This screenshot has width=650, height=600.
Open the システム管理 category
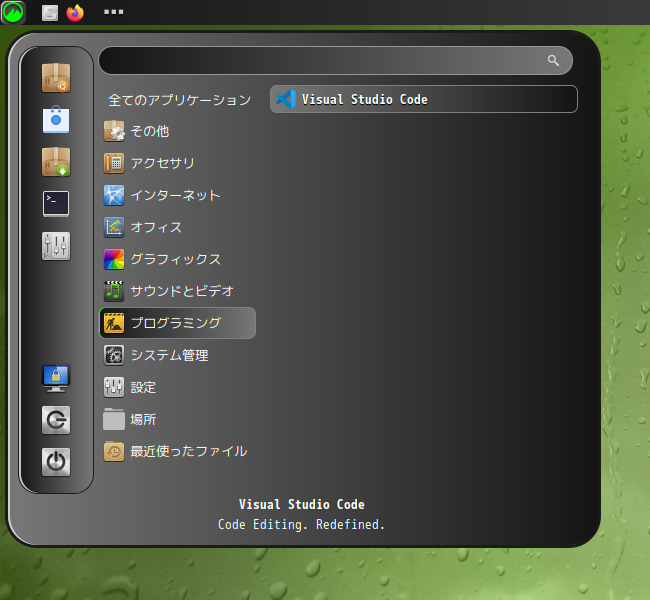pyautogui.click(x=177, y=355)
